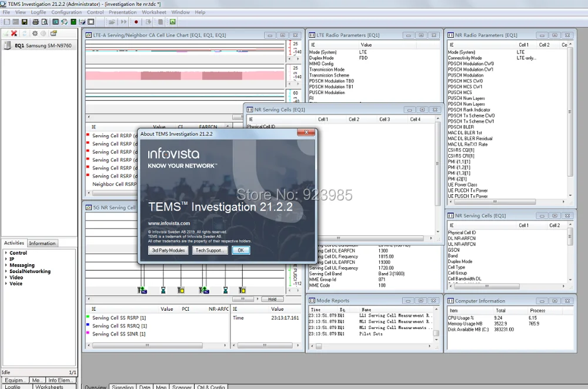Open the Info Elem... navigator tab
Image resolution: width=588 pixels, height=389 pixels.
coord(59,380)
